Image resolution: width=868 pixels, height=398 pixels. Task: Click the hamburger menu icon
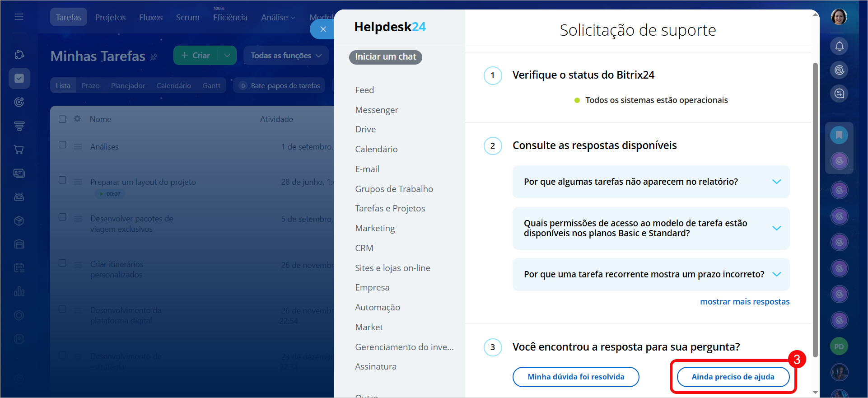click(x=19, y=17)
